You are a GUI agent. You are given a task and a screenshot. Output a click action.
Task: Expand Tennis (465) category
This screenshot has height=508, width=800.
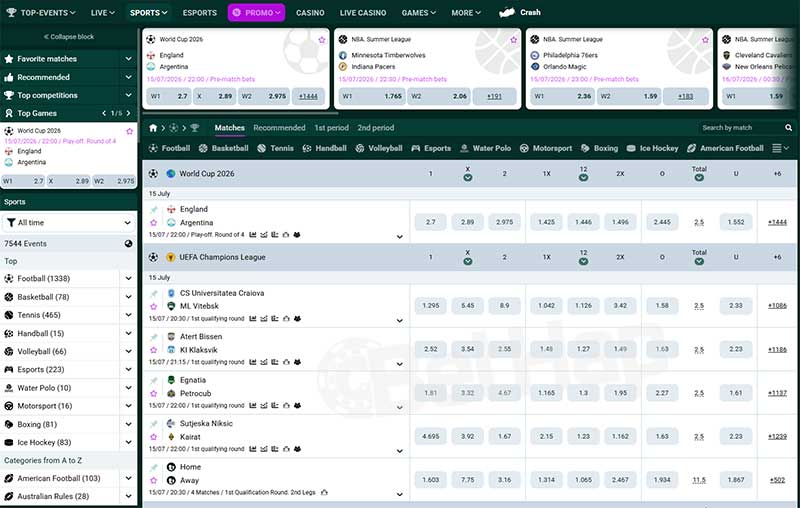[x=129, y=315]
